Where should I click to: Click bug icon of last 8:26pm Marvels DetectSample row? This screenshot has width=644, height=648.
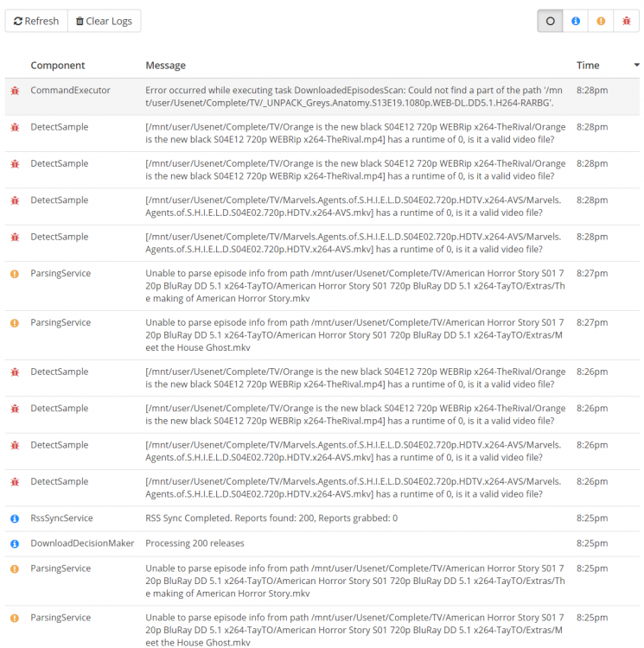(x=15, y=482)
